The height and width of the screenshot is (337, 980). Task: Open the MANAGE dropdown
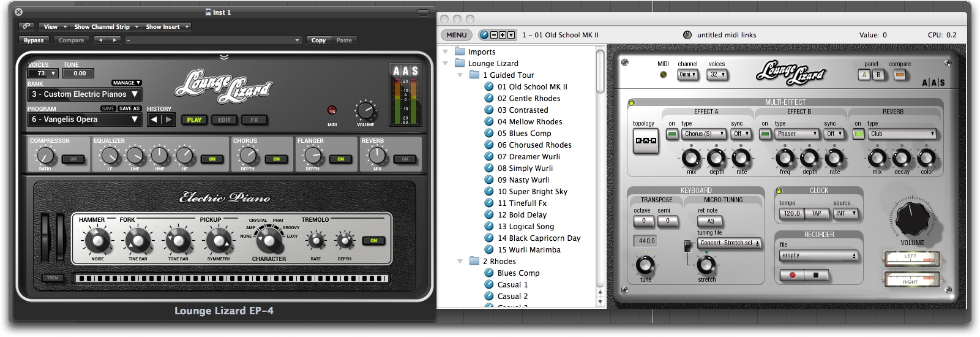click(x=127, y=83)
